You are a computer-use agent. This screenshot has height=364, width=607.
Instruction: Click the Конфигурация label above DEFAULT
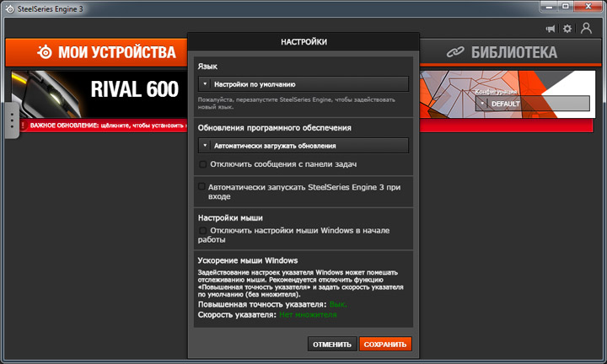pos(496,92)
